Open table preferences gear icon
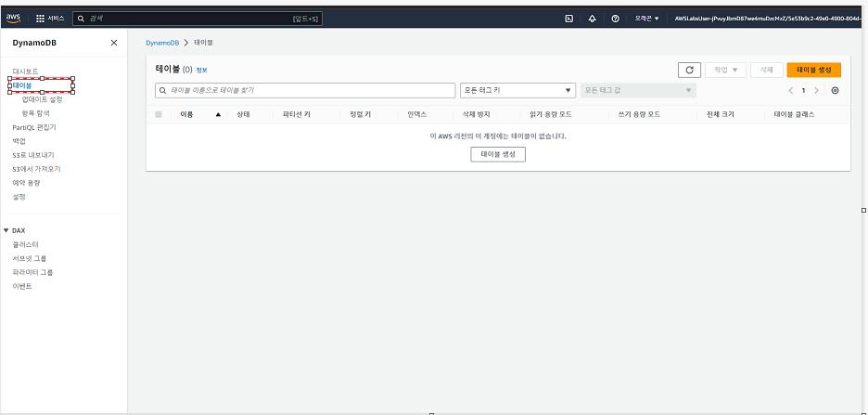The width and height of the screenshot is (868, 415). coord(836,90)
